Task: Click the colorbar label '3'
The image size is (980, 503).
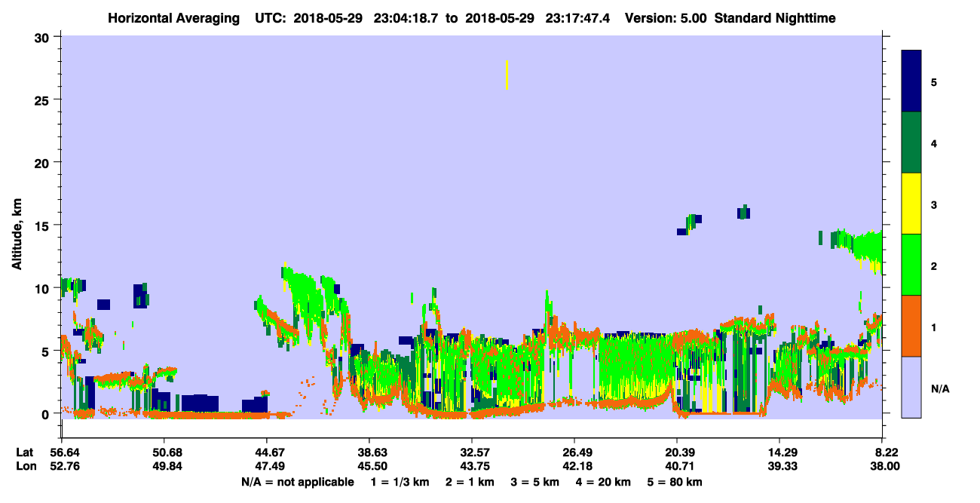Action: pos(934,204)
